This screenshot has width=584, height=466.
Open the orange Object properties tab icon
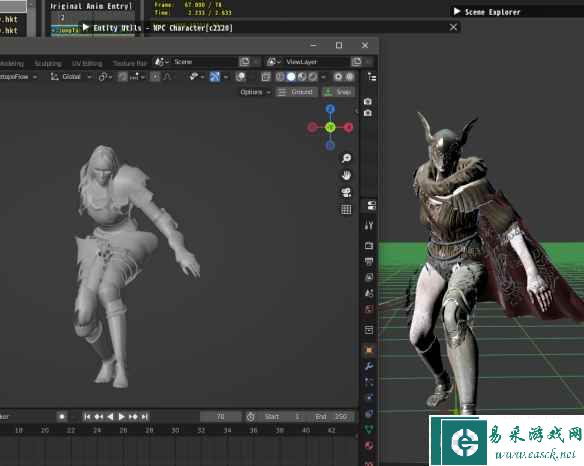[x=369, y=350]
